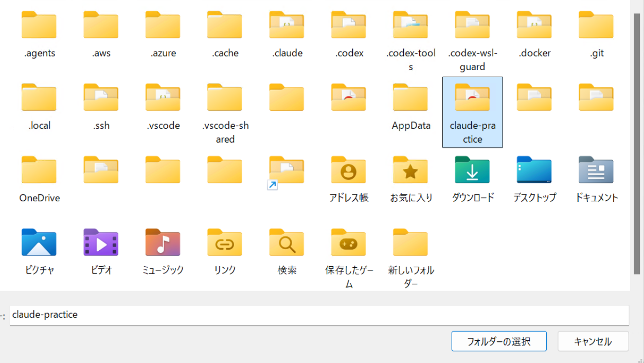Screen dimensions: 644x363
Task: Click the folder name input field
Action: (319, 315)
